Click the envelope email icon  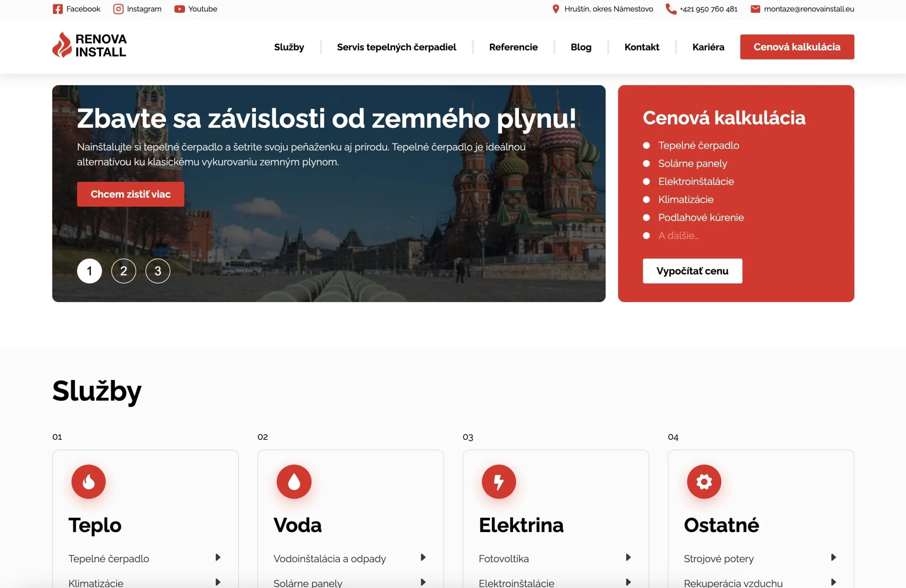(755, 9)
